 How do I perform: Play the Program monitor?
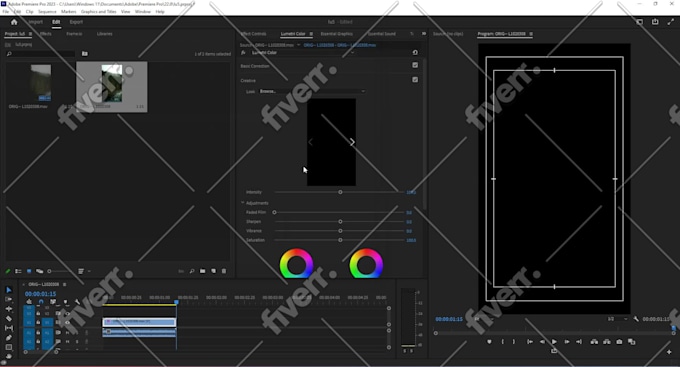pyautogui.click(x=554, y=342)
